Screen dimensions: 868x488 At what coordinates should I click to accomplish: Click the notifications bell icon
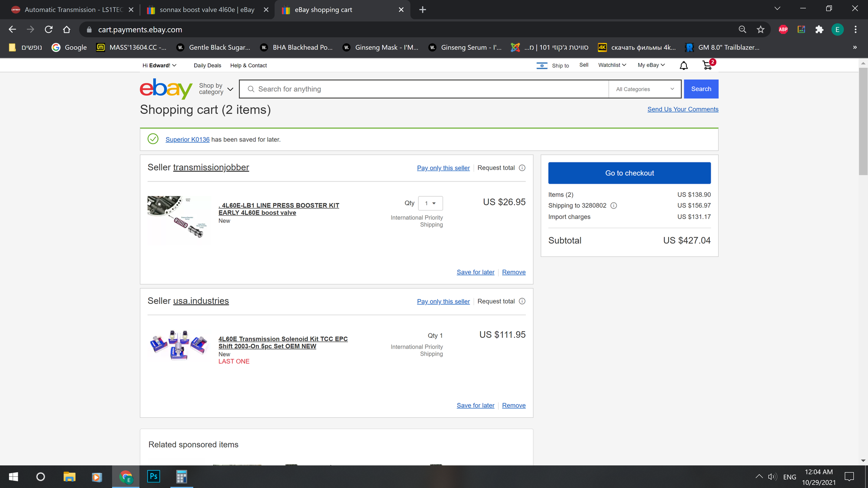point(683,66)
